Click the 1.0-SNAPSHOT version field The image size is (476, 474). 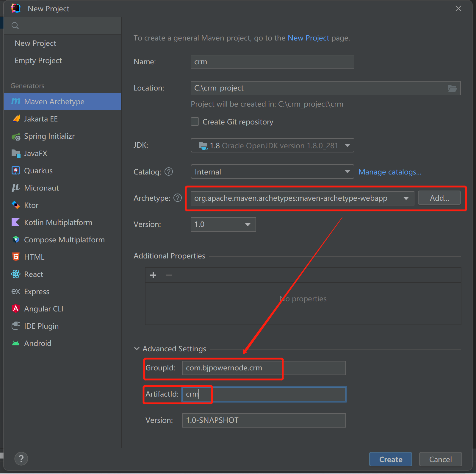pyautogui.click(x=264, y=420)
